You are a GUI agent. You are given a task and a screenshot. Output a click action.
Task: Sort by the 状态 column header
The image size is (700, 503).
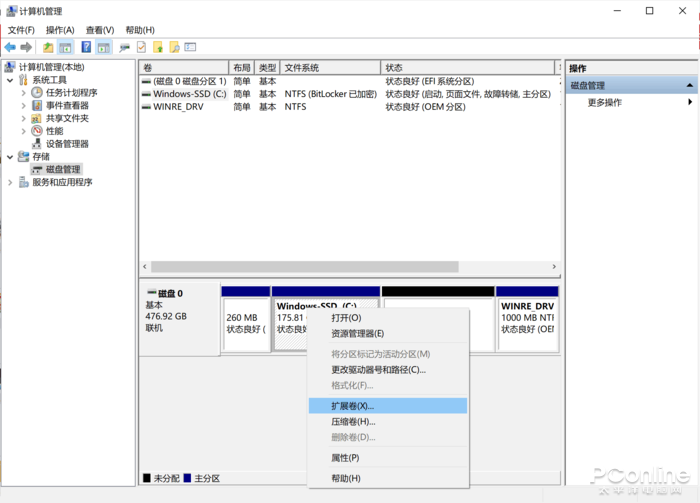click(x=467, y=68)
